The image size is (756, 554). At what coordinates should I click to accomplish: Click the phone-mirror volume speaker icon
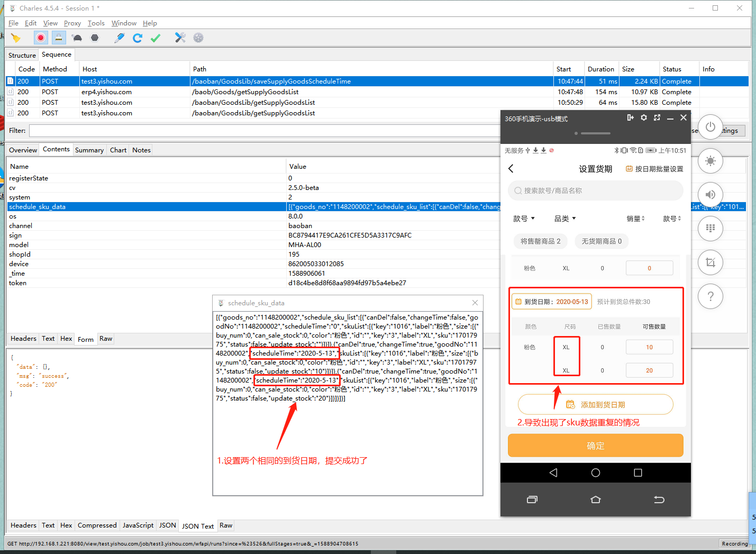(711, 195)
